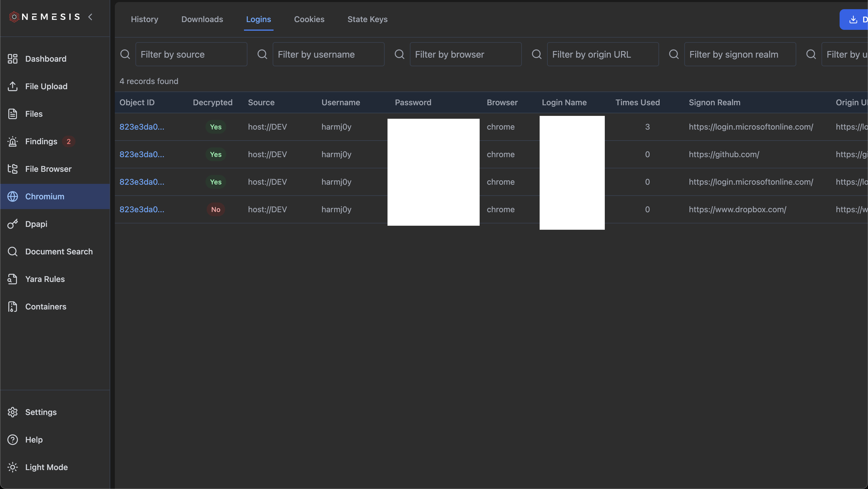The width and height of the screenshot is (868, 489).
Task: Switch to the Downloads tab
Action: (x=202, y=19)
